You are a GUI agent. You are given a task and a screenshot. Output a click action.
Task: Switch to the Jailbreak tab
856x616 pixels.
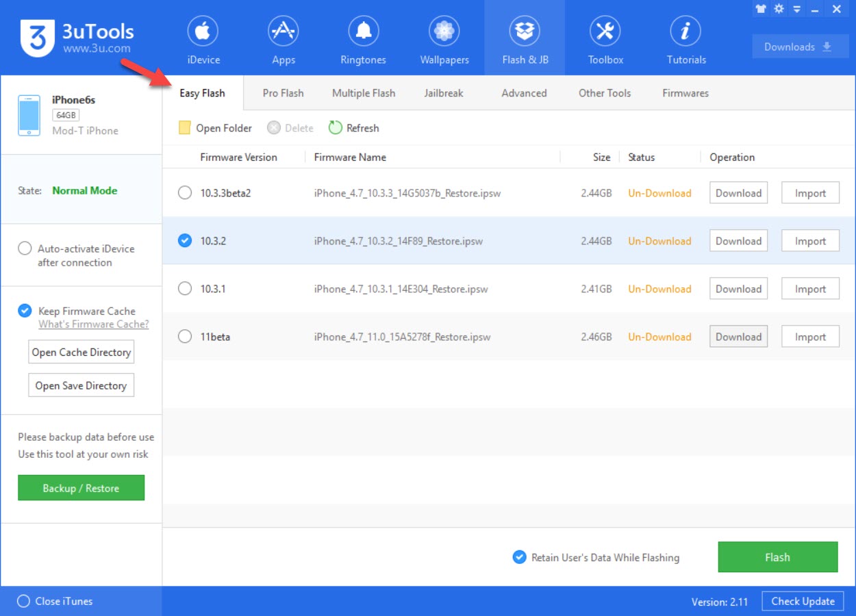pyautogui.click(x=444, y=93)
